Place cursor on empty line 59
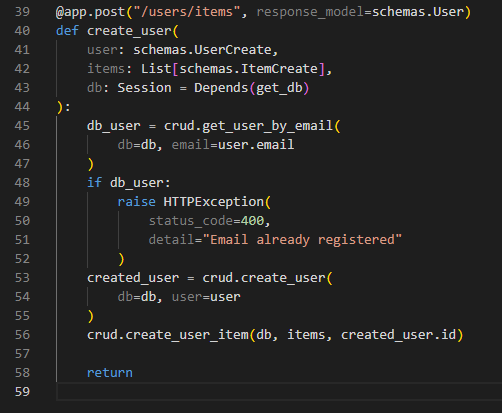Viewport: 502px width, 413px height. [x=279, y=392]
